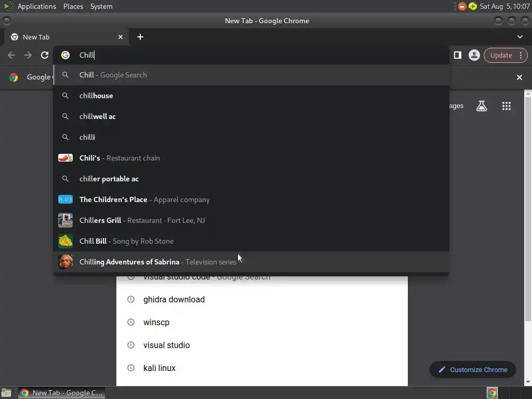Open the profile avatar menu
Image resolution: width=532 pixels, height=399 pixels.
pos(474,55)
